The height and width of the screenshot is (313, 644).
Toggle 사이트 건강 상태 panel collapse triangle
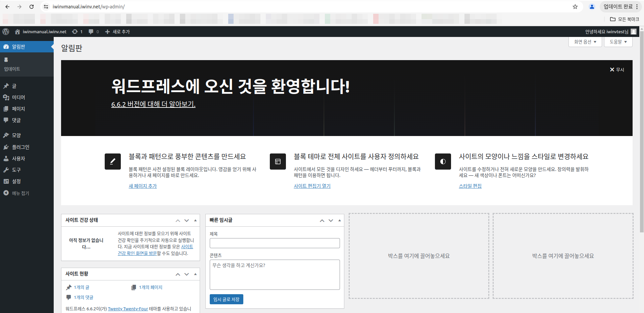coord(195,221)
